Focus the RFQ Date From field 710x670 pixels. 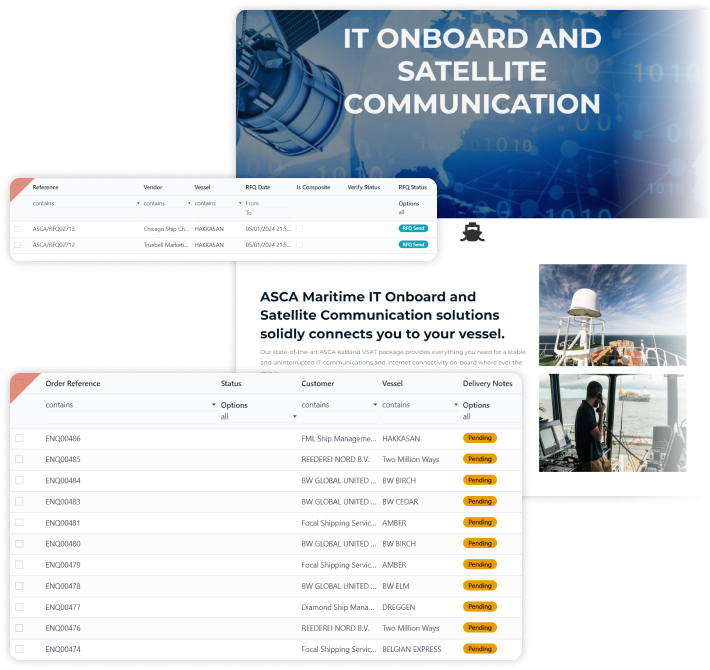[x=269, y=203]
